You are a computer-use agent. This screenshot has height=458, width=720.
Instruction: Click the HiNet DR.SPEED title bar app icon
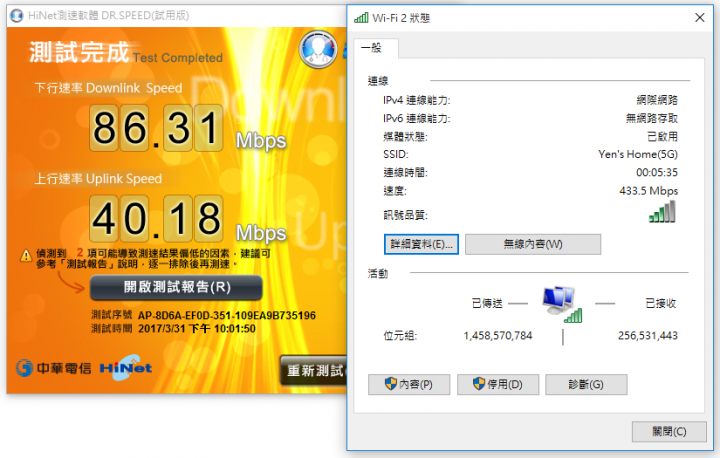tap(17, 16)
